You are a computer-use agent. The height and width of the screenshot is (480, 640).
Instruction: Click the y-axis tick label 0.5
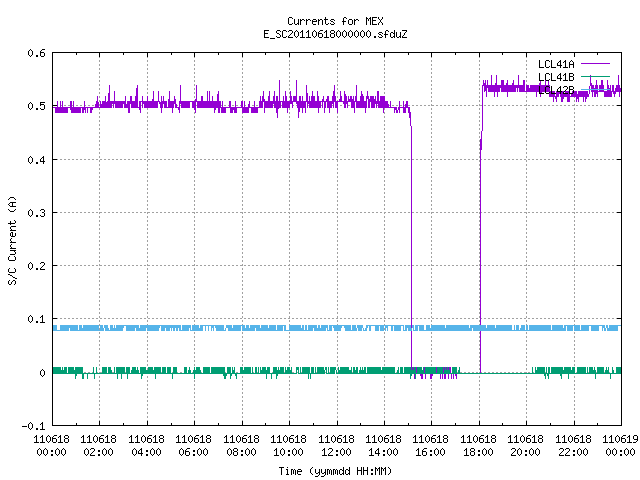pos(36,106)
